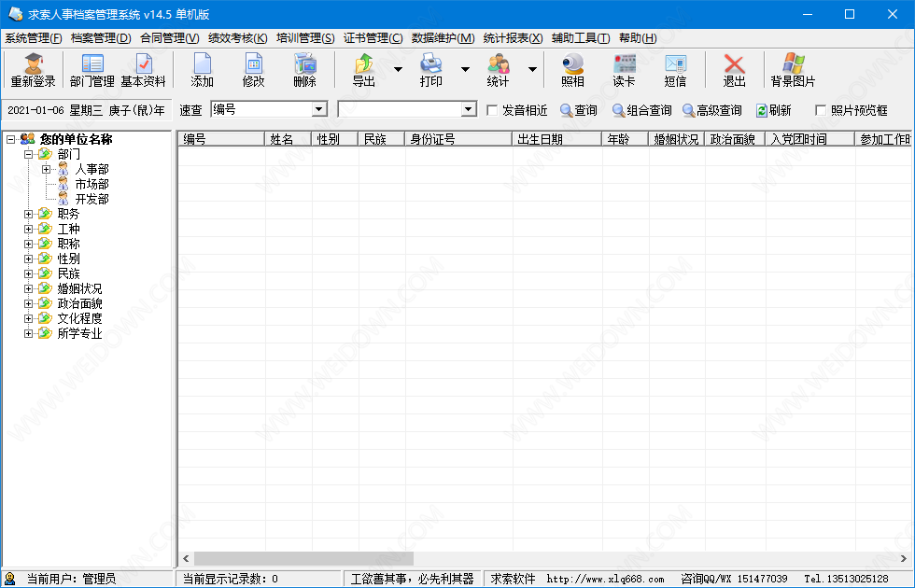Open the 短信 SMS tool
The width and height of the screenshot is (915, 588).
(675, 70)
